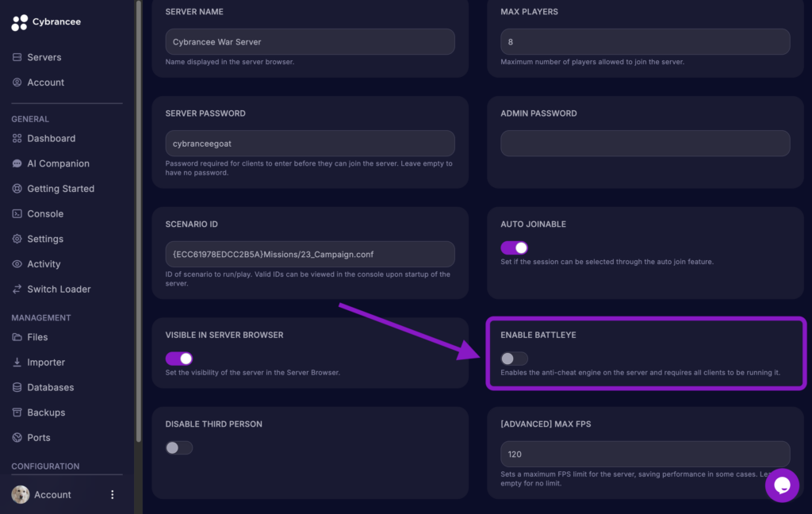Toggle Auto Joinable switch off
This screenshot has height=514, width=812.
pos(514,247)
